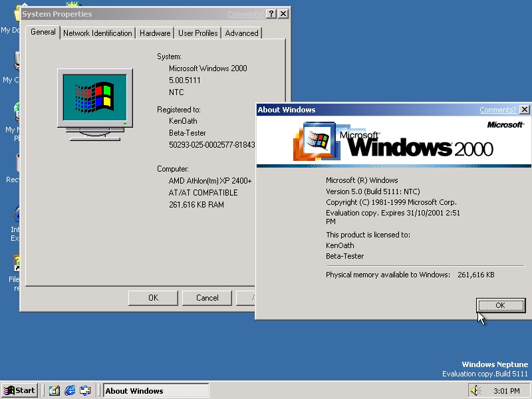Go to the Advanced tab
Screen dimensions: 532x399
tap(241, 33)
